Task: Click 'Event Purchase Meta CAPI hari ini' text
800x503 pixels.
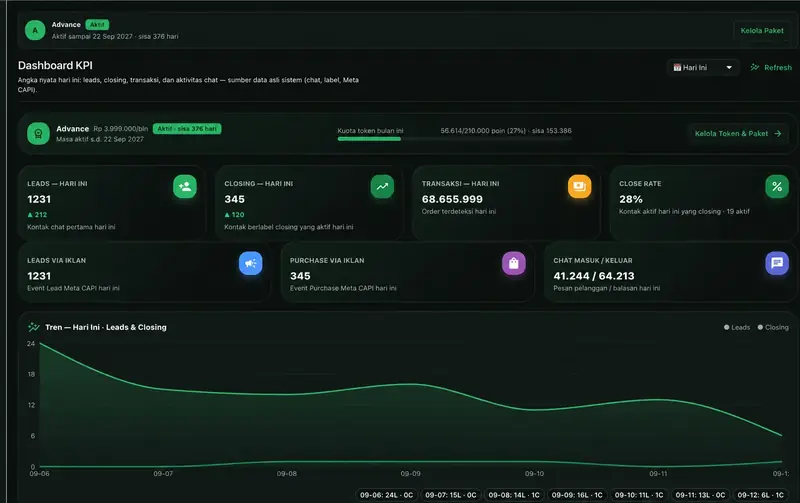Action: coord(343,288)
